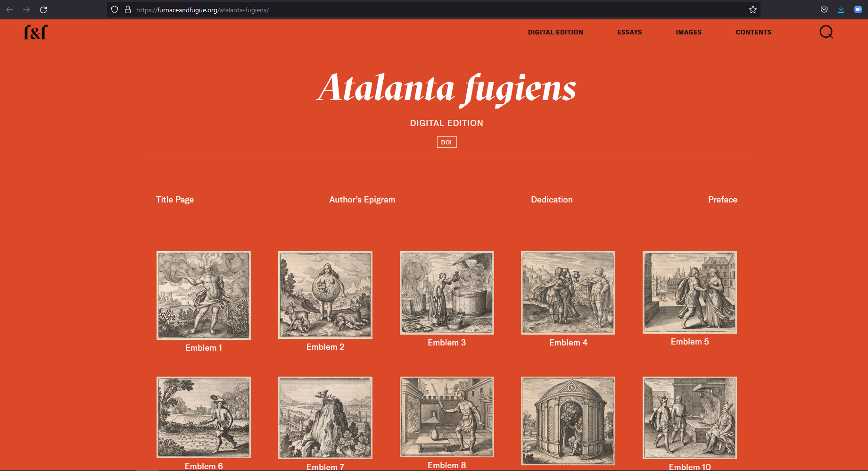Click the Emblem 5 text label
868x471 pixels.
(x=690, y=342)
